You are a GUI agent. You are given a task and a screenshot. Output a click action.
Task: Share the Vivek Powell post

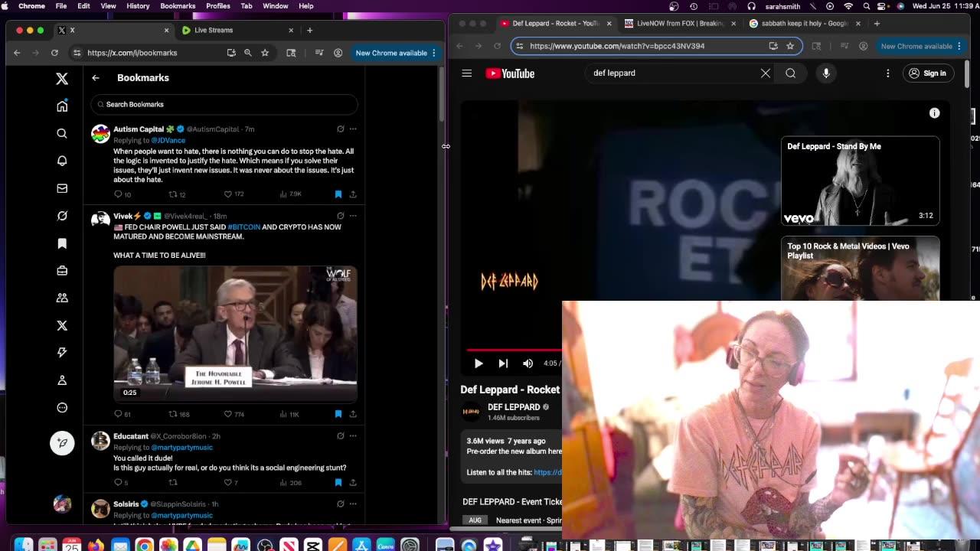click(x=353, y=414)
